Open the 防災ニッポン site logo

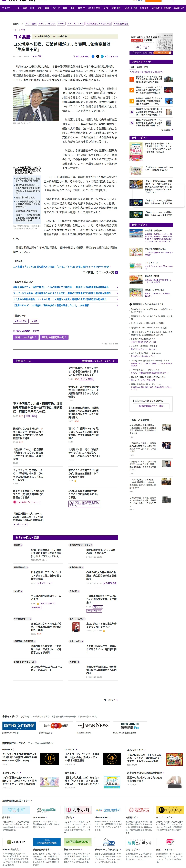pos(139,842)
